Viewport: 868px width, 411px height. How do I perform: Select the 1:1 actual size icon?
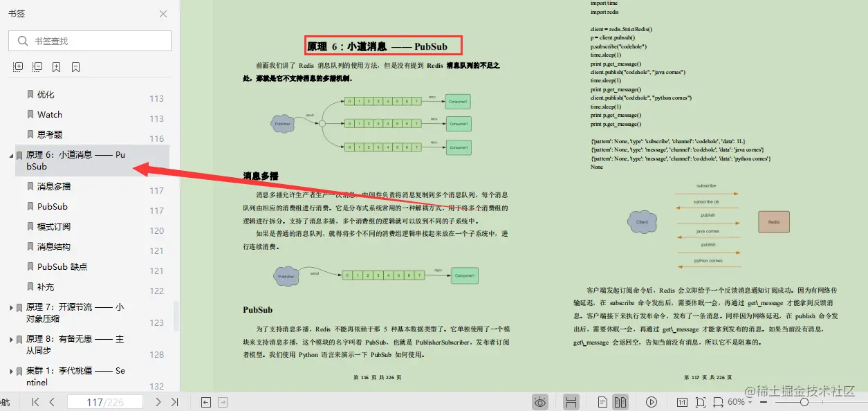[682, 401]
